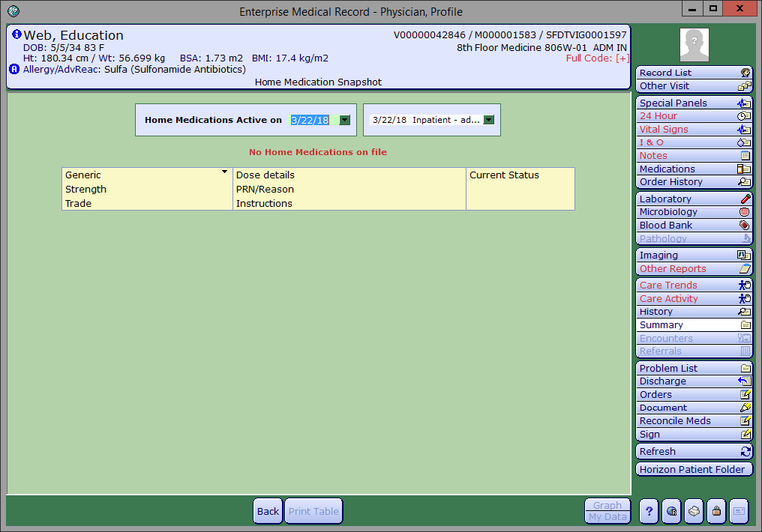
Task: Click the padlock lock icon button
Action: [716, 511]
